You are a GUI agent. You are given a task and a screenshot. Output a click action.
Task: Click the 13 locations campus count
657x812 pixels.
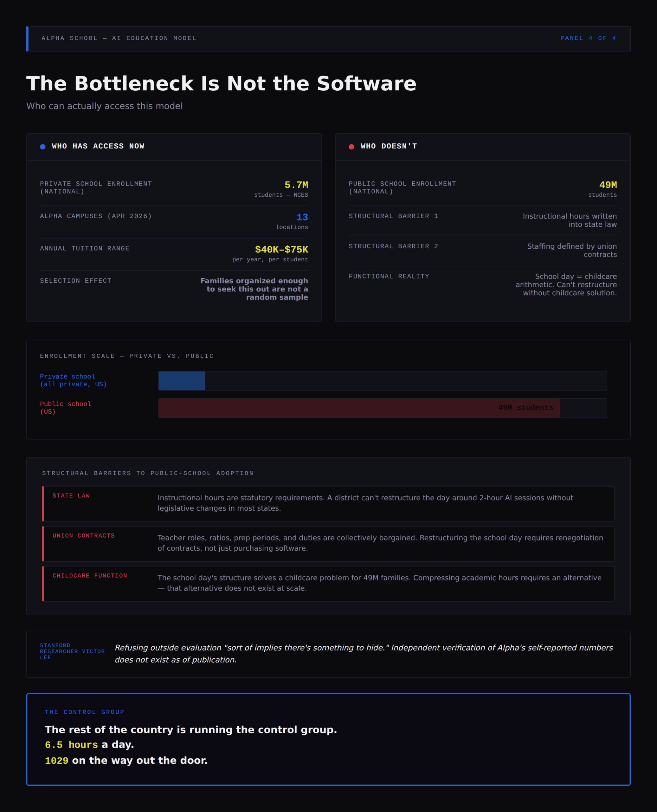pyautogui.click(x=302, y=217)
